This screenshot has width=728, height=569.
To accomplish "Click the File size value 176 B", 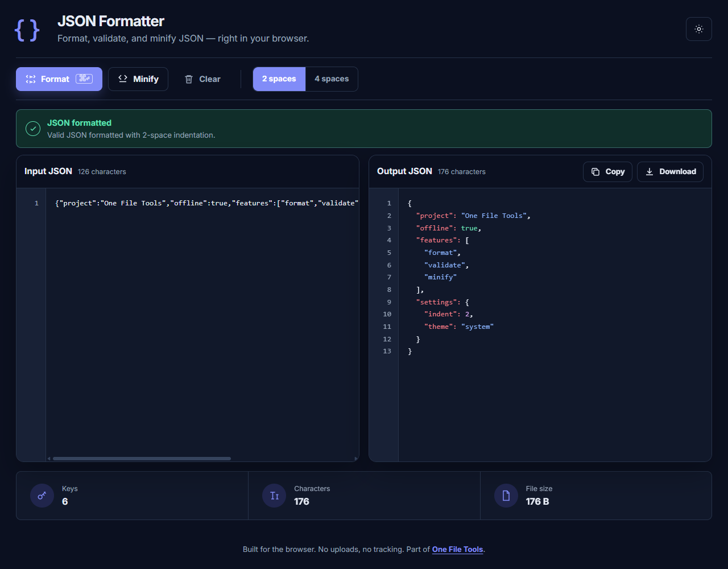I will (x=537, y=502).
